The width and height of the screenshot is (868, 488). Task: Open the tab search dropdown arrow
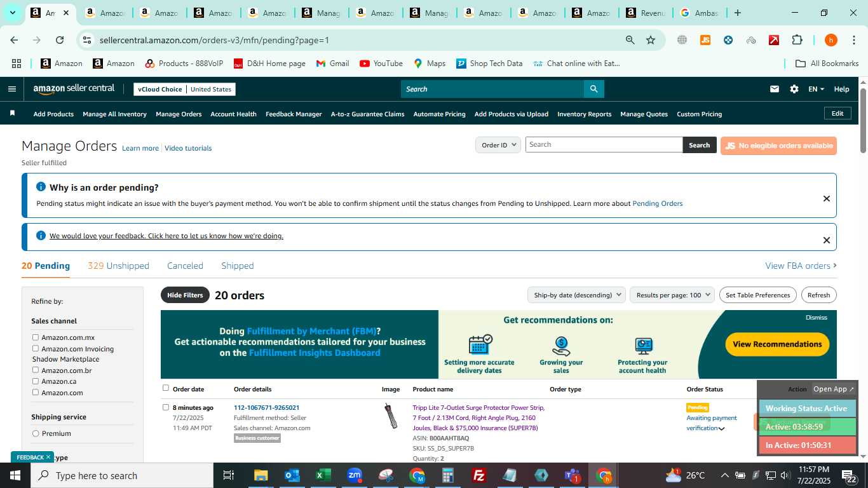click(12, 13)
